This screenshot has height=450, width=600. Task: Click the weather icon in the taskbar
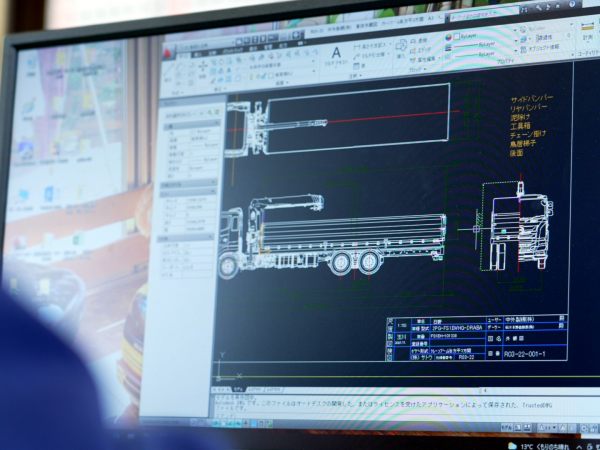[x=513, y=444]
